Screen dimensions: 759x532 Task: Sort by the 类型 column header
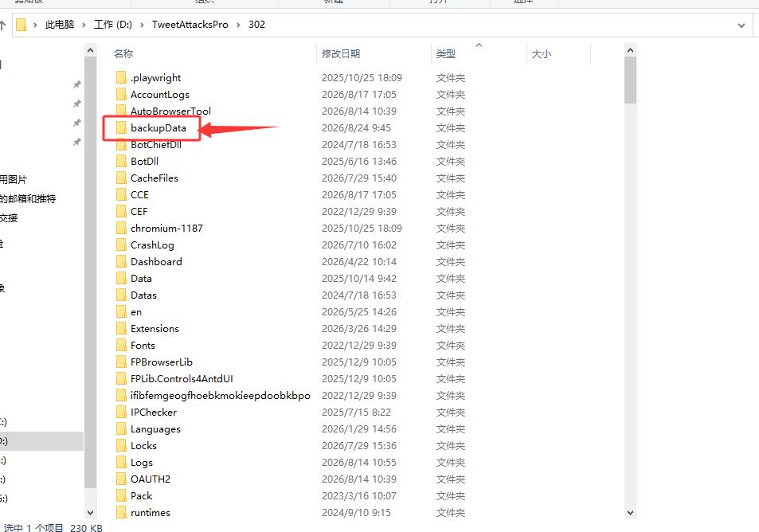446,53
